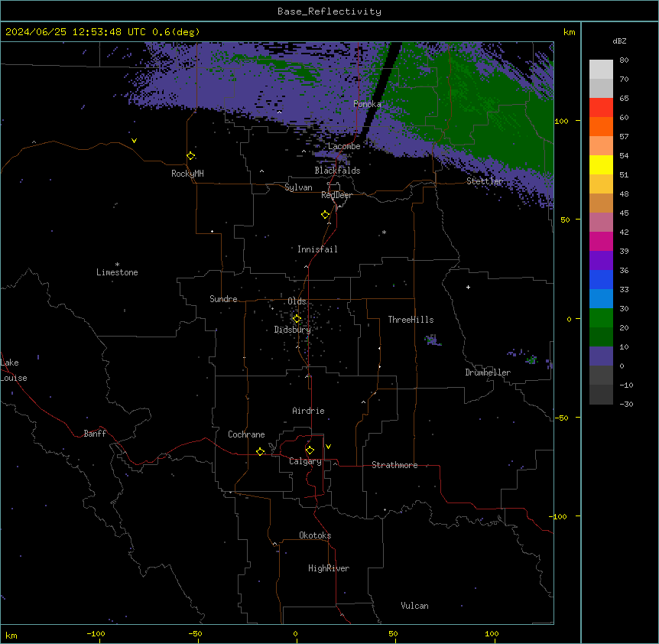The image size is (659, 644).
Task: Click the Blackfalds town label
Action: (337, 171)
